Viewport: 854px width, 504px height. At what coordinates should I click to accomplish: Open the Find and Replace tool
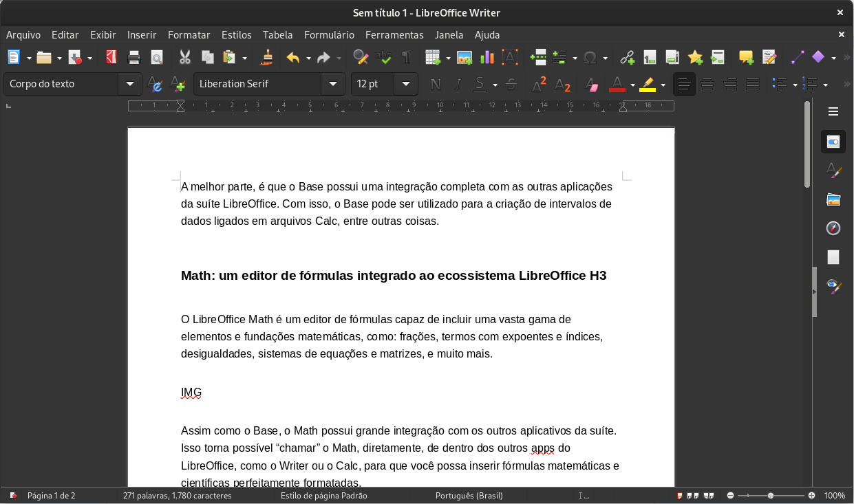click(x=360, y=57)
